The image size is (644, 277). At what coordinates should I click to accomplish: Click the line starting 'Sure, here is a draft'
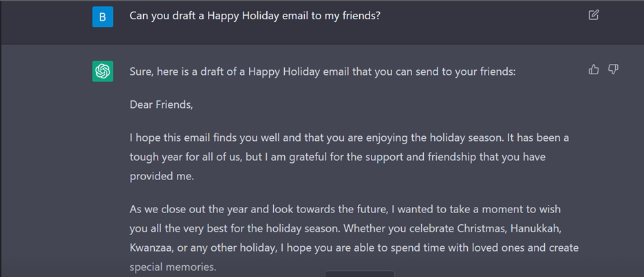click(323, 71)
